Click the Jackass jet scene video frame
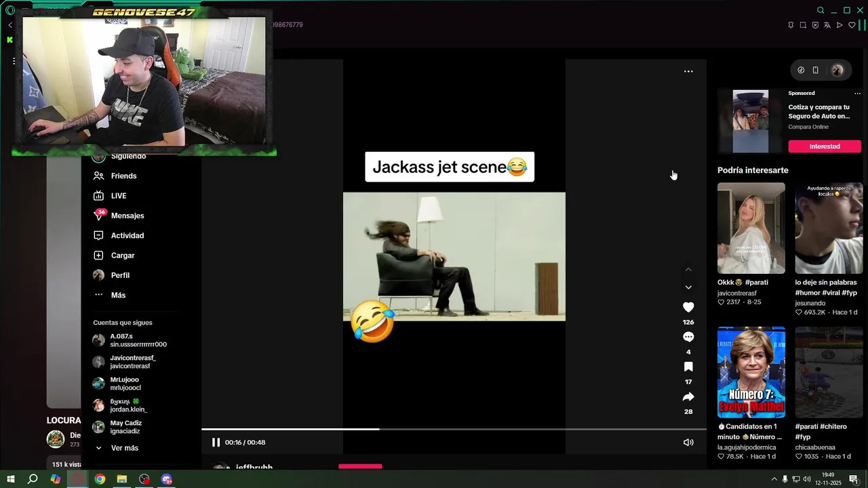Screen dimensions: 868x488 (454, 256)
